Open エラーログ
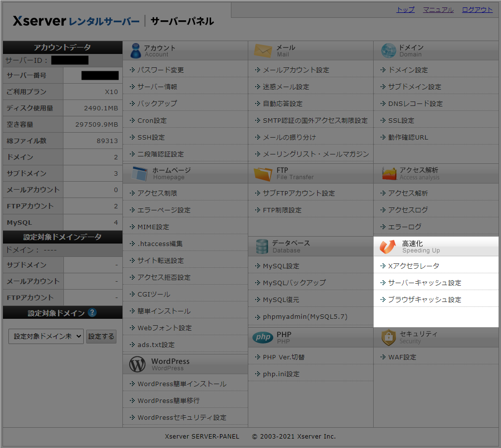The height and width of the screenshot is (448, 501). 404,227
